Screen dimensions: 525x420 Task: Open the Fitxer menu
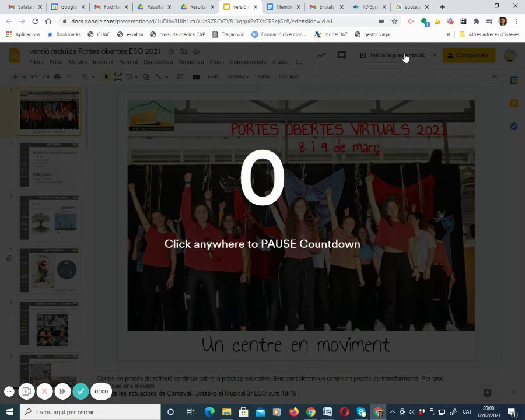coord(36,62)
